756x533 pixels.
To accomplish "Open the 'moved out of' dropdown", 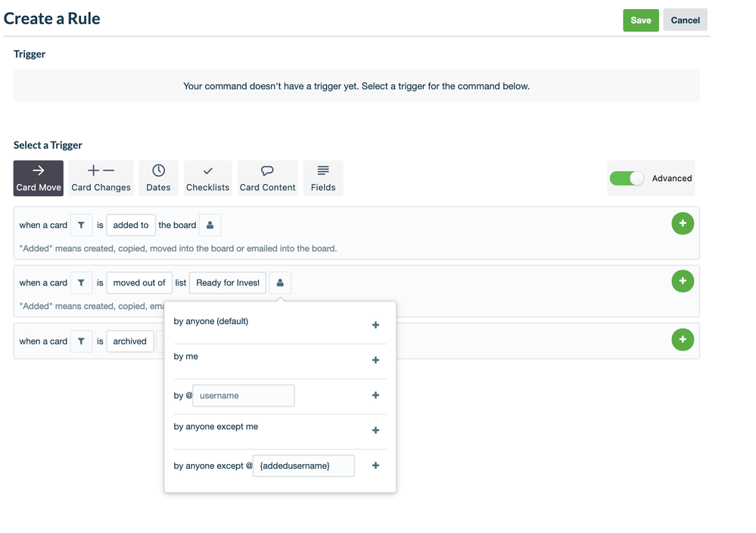I will [139, 283].
